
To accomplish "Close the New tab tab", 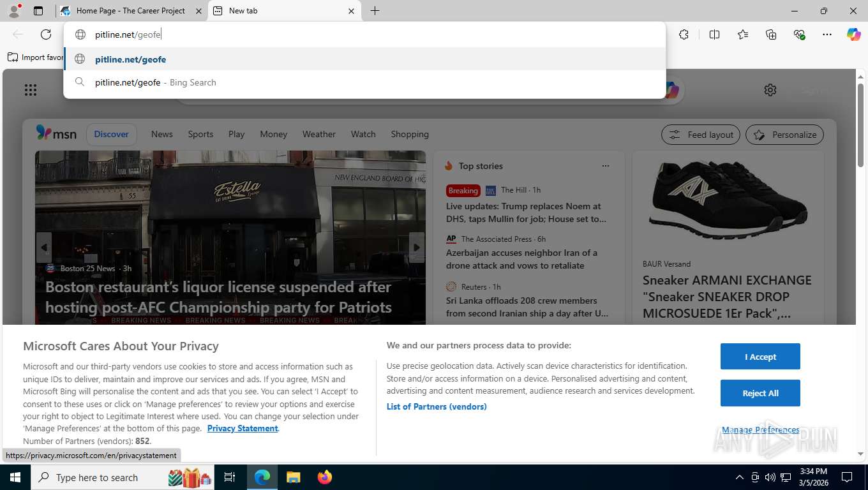I will tap(351, 11).
